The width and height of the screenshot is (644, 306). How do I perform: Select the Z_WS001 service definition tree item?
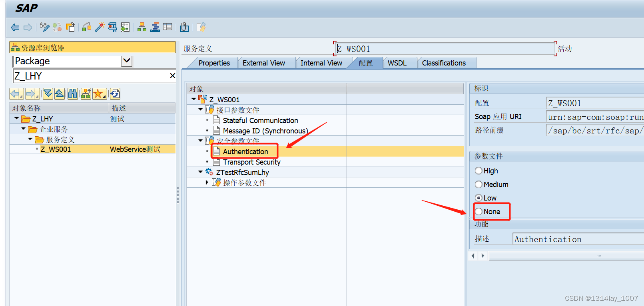[56, 149]
